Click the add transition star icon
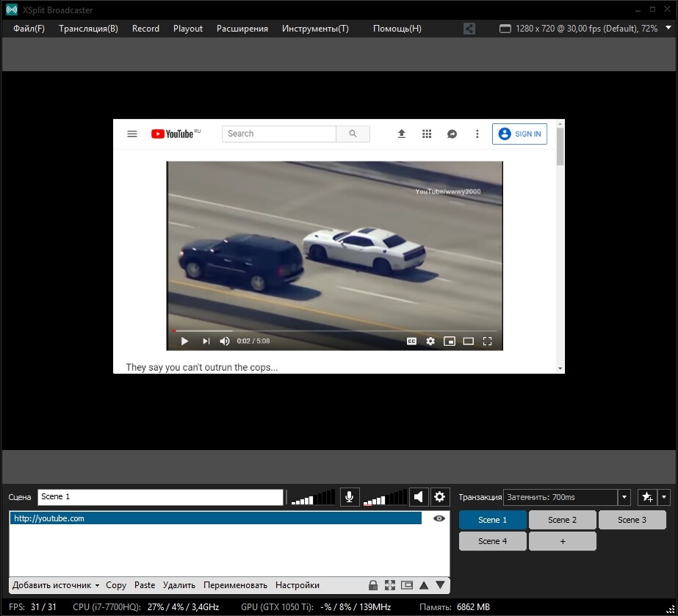Screen dimensions: 678x616 pos(647,497)
